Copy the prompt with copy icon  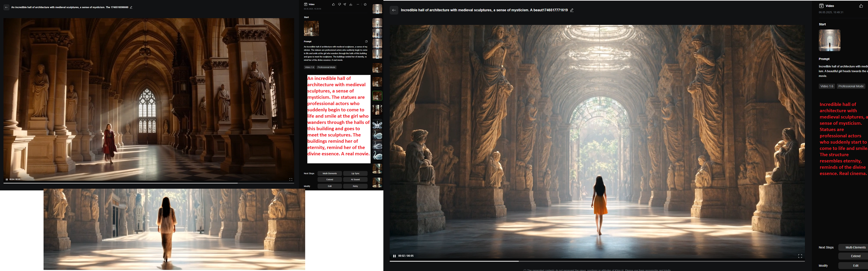[x=366, y=41]
